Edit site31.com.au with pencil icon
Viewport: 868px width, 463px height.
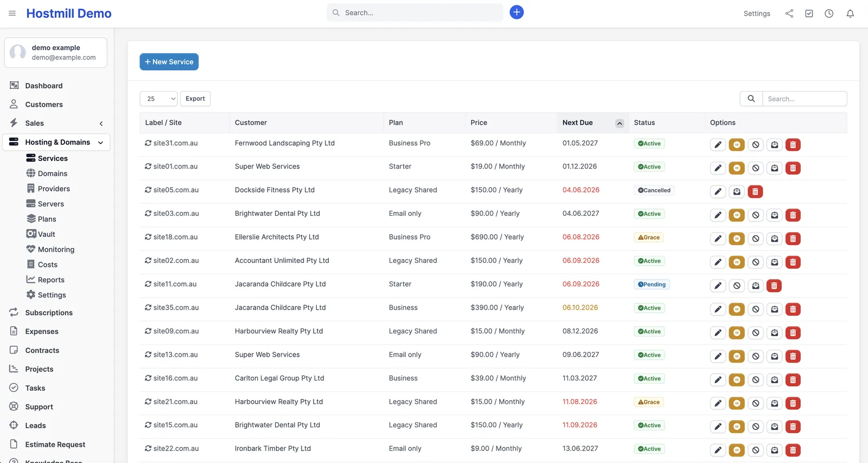pyautogui.click(x=718, y=145)
